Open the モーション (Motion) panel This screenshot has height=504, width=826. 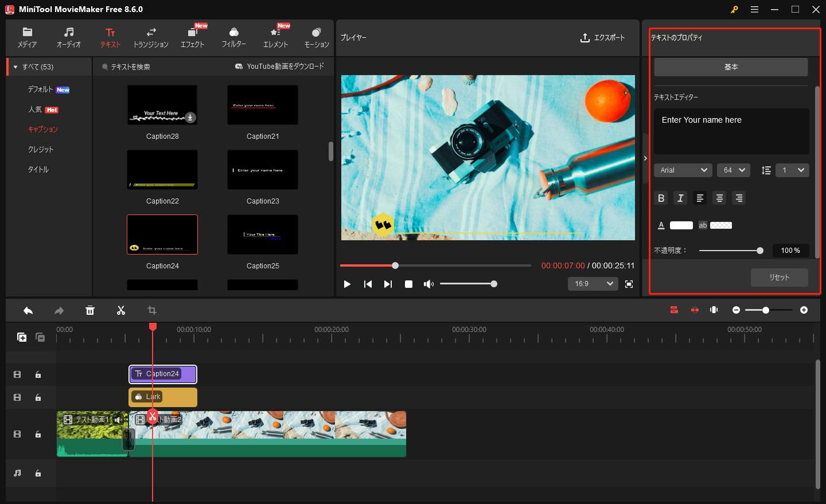(316, 36)
